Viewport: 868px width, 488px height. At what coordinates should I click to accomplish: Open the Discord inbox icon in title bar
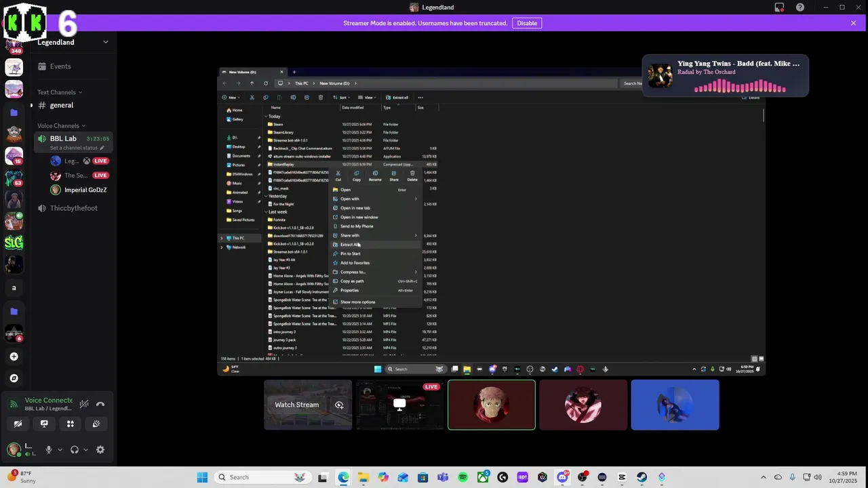tap(779, 7)
